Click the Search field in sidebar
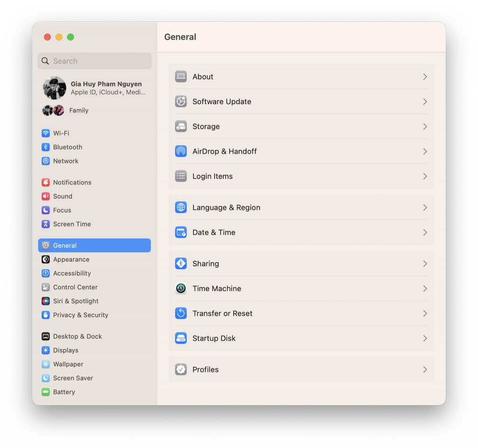 94,61
